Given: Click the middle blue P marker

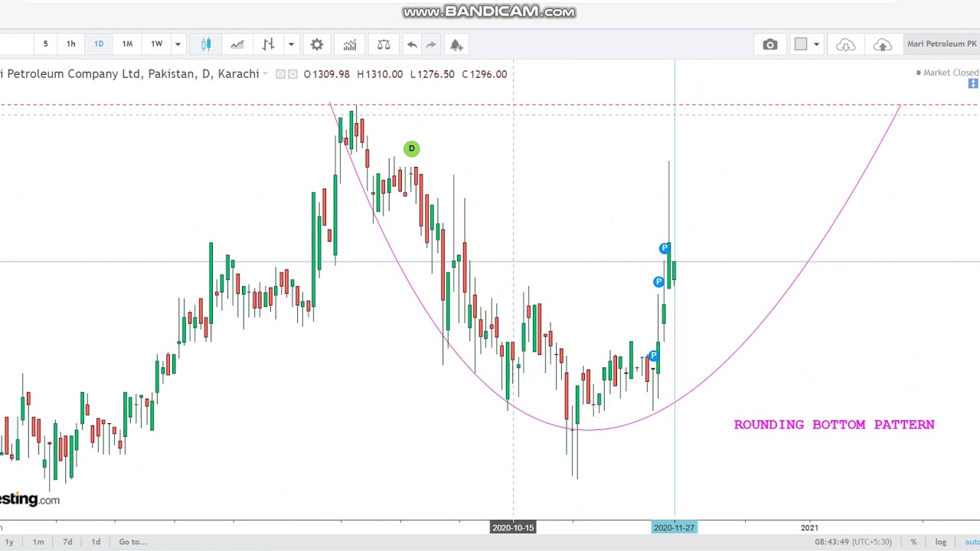Looking at the screenshot, I should click(x=658, y=282).
